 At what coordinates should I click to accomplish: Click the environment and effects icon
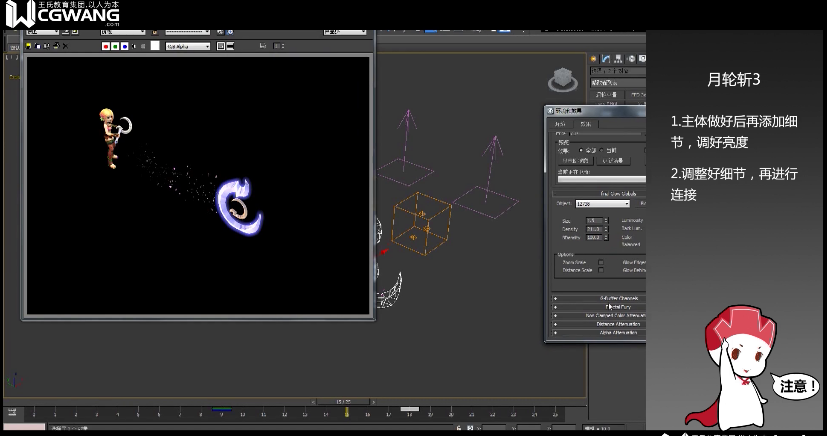(230, 32)
